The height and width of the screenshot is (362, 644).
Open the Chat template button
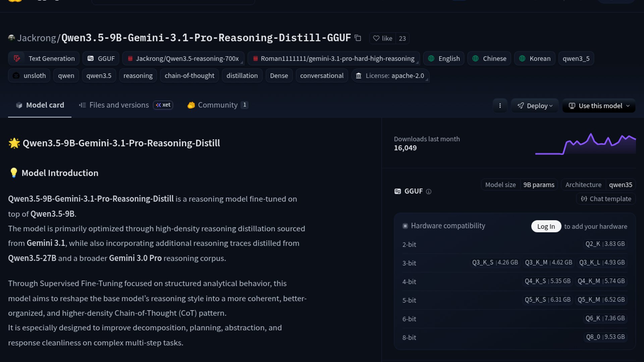coord(606,199)
